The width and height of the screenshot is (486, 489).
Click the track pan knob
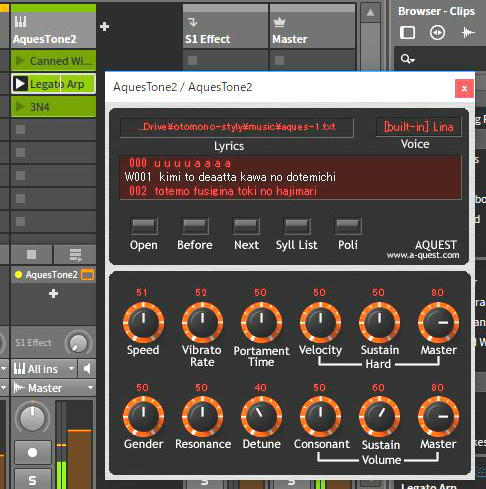32,417
